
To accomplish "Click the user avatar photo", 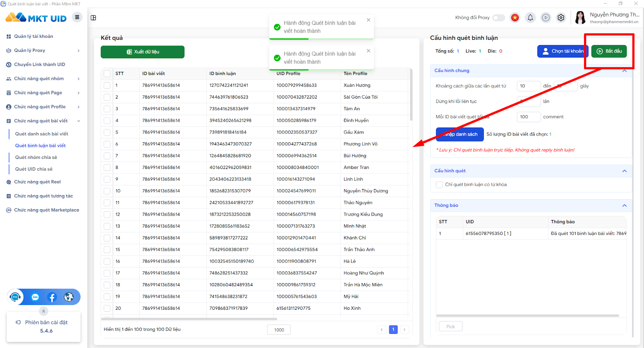I will pos(580,18).
